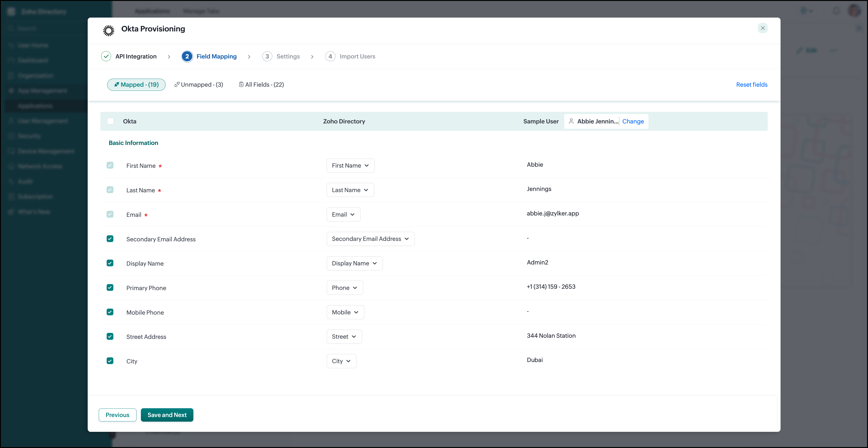Viewport: 868px width, 448px height.
Task: Expand the Street mapping dropdown
Action: [x=344, y=337]
